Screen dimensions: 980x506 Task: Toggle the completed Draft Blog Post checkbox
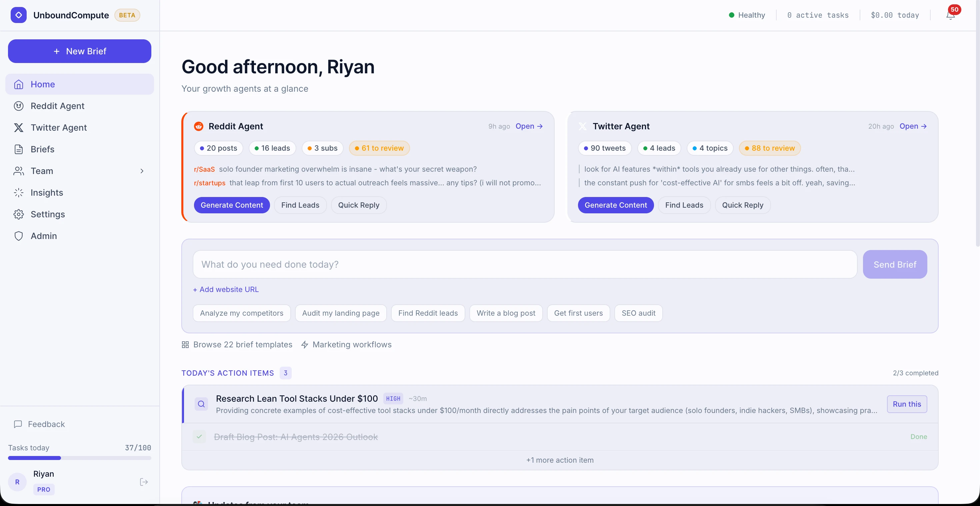click(x=199, y=437)
